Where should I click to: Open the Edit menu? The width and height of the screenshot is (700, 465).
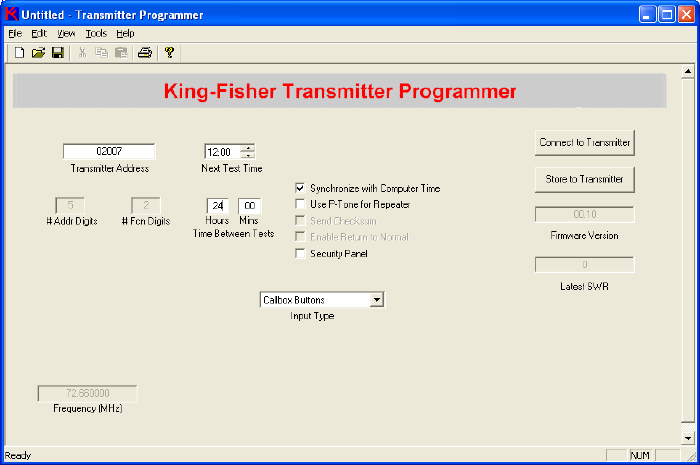(x=39, y=33)
